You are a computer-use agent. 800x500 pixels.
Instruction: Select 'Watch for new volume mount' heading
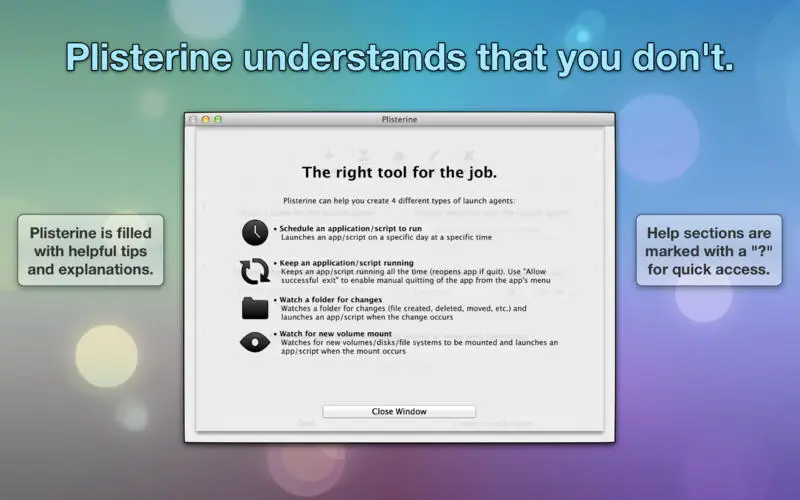pos(336,334)
